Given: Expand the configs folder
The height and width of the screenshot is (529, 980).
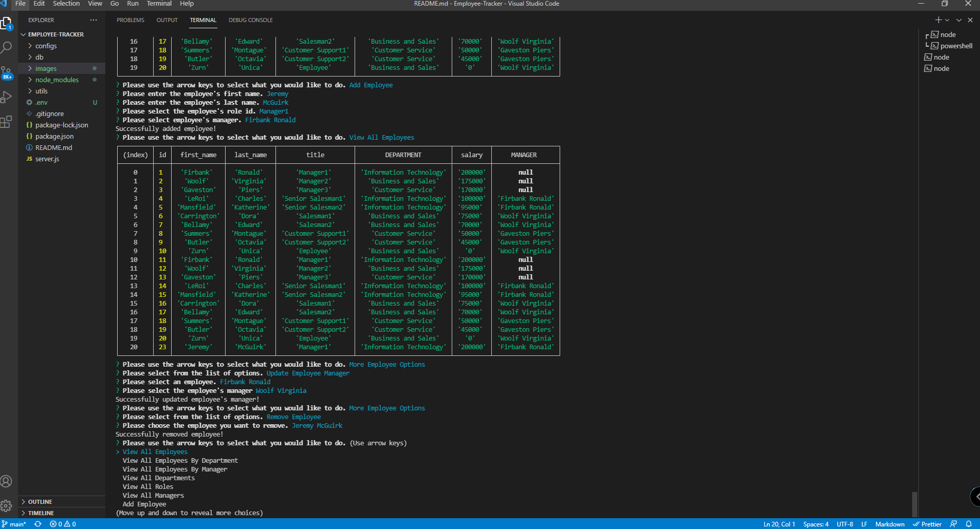Looking at the screenshot, I should pos(46,46).
